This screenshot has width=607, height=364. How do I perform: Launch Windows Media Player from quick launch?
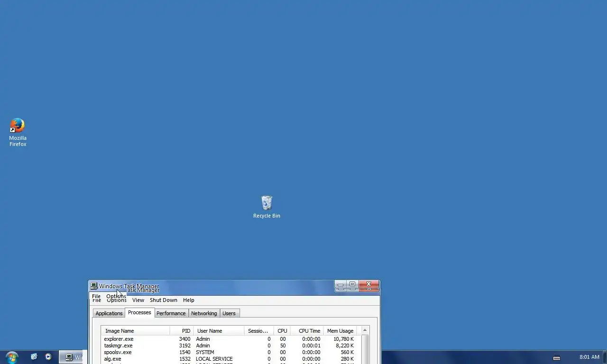(x=48, y=357)
